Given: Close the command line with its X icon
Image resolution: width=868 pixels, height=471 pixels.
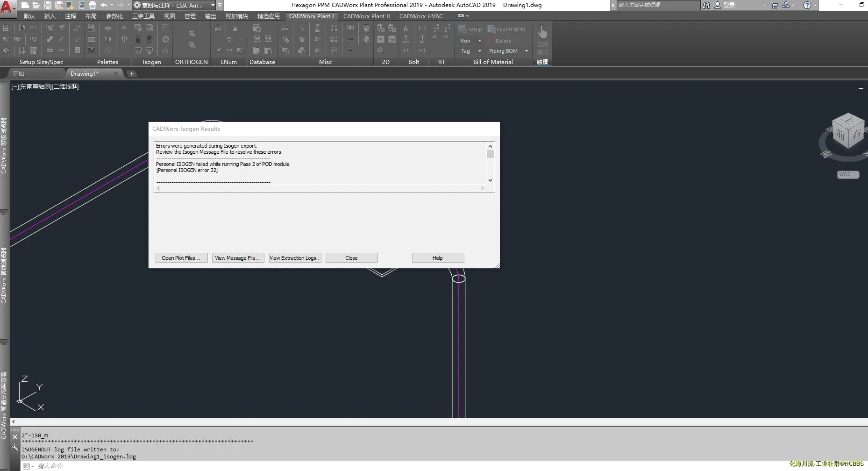Looking at the screenshot, I should click(15, 437).
